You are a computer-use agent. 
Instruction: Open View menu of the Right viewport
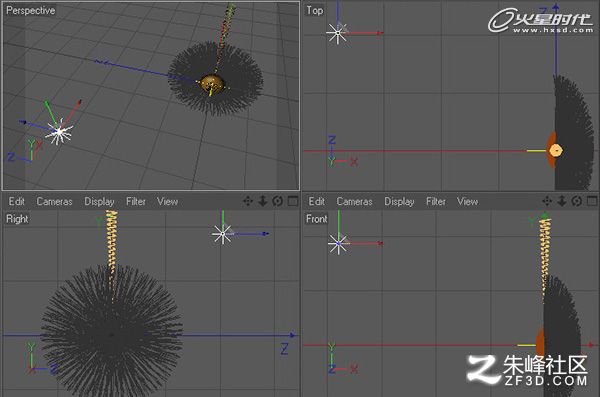pos(168,201)
